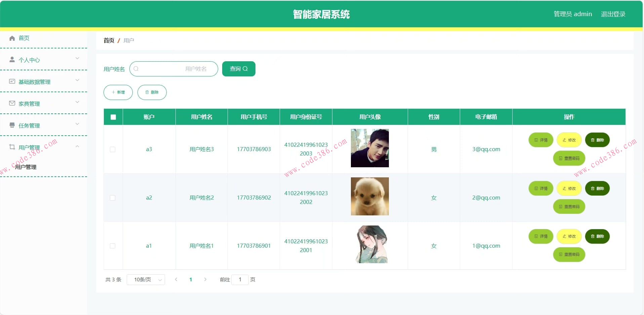Click 重置密码 for user a3
Screen dimensions: 644x315
click(x=569, y=158)
